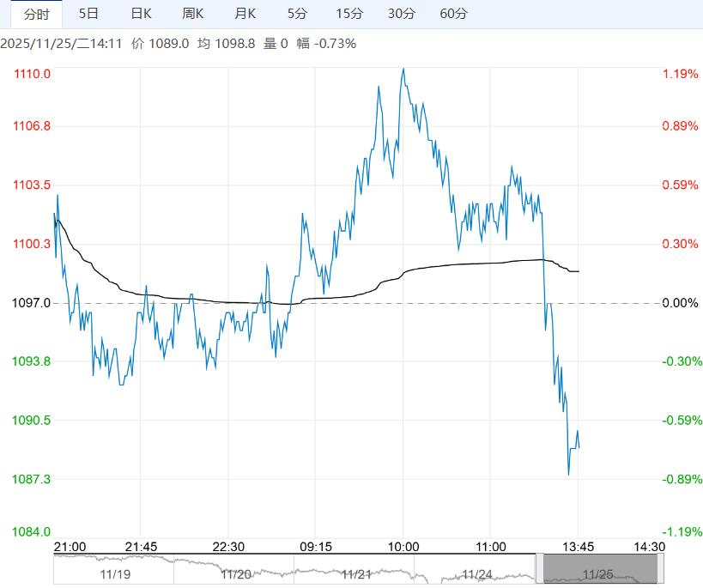This screenshot has height=588, width=703.
Task: Open the 30分 interval chart
Action: click(401, 14)
